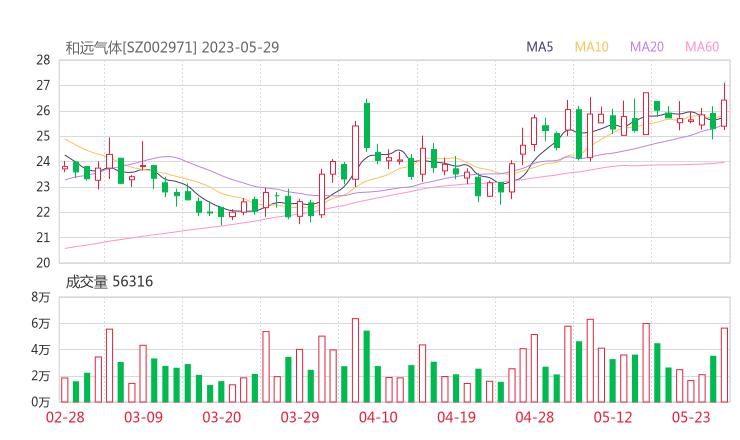Click the price axis label 20
Image resolution: width=740 pixels, height=440 pixels.
pos(43,263)
